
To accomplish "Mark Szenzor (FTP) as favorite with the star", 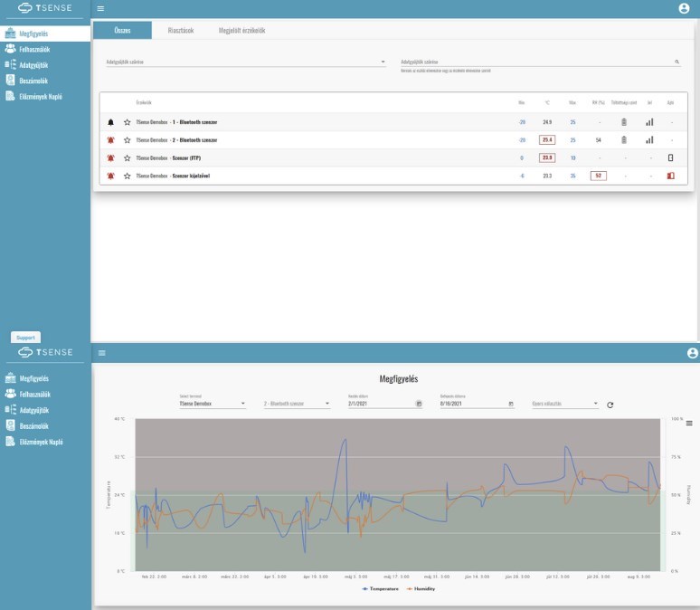I will pyautogui.click(x=128, y=157).
